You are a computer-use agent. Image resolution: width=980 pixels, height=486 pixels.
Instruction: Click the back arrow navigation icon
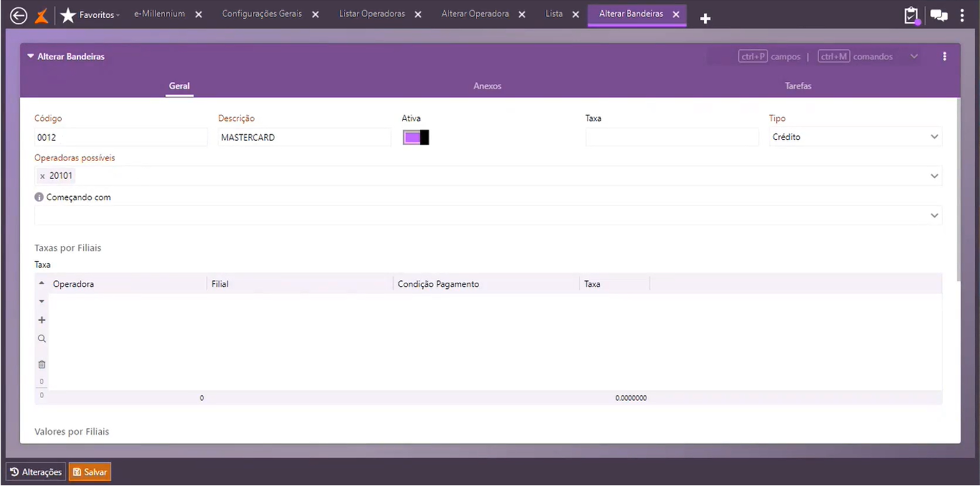point(19,16)
